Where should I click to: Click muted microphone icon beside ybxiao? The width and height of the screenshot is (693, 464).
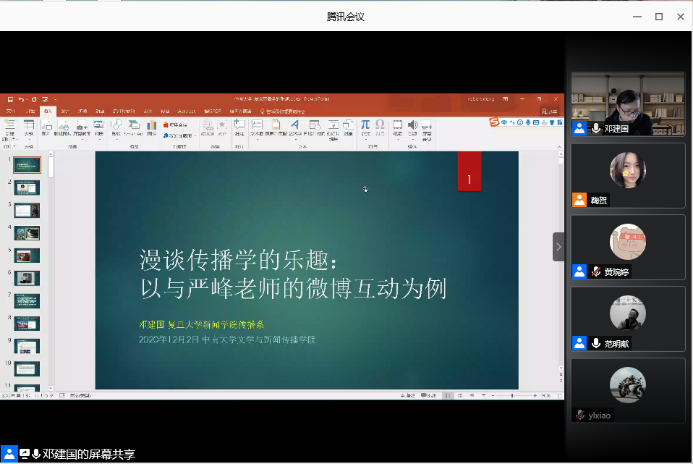click(580, 415)
